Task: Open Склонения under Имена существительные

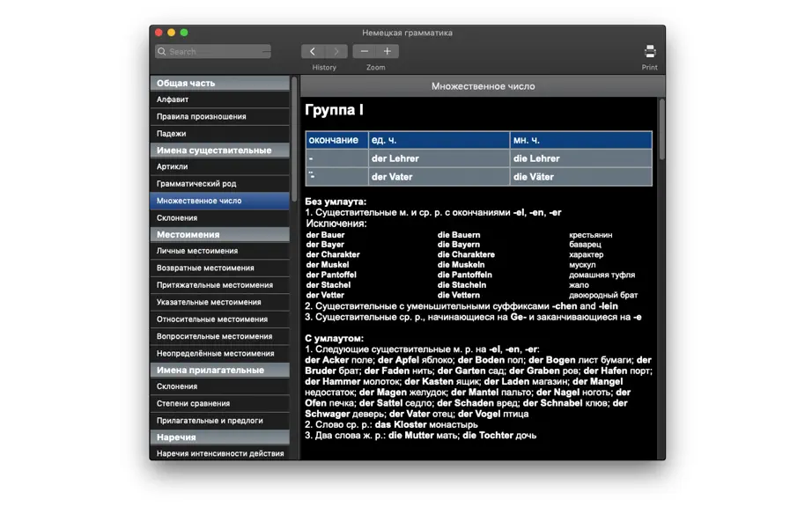Action: [219, 217]
